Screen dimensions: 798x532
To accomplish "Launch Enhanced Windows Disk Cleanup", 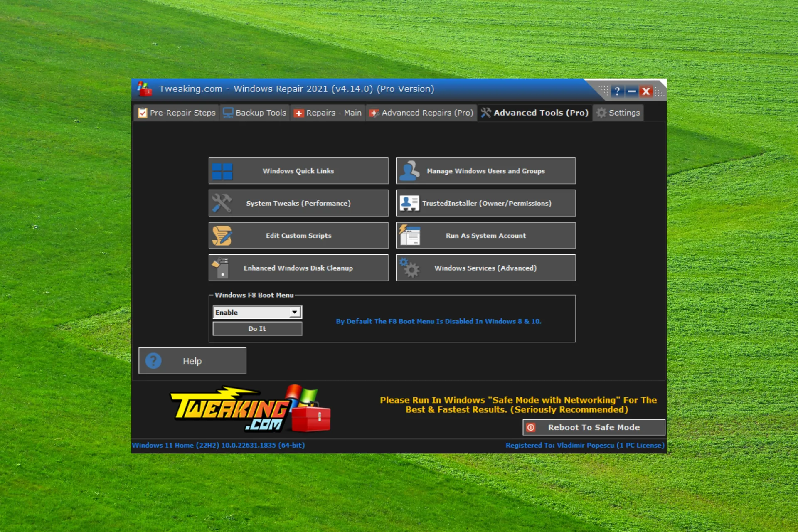I will (298, 268).
